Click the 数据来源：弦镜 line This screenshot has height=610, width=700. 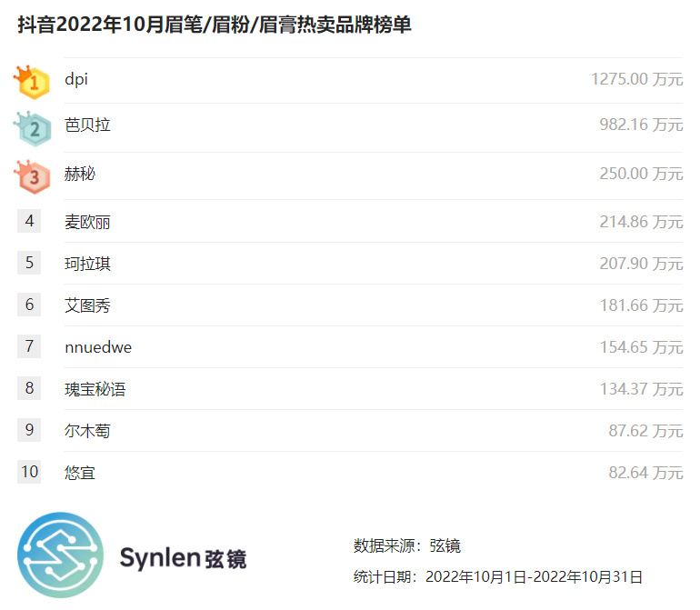407,545
